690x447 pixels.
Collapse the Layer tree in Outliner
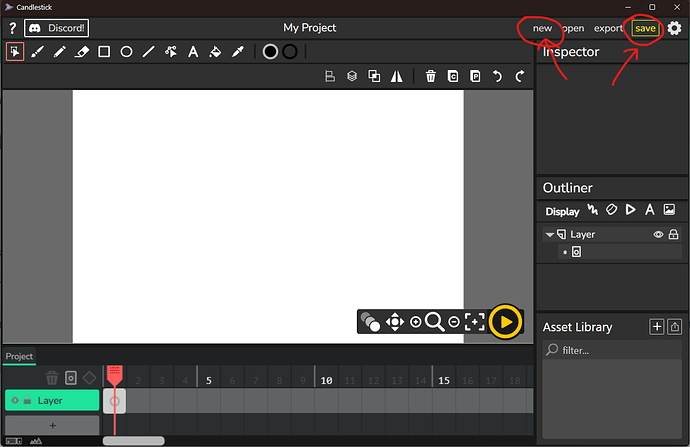(x=549, y=235)
